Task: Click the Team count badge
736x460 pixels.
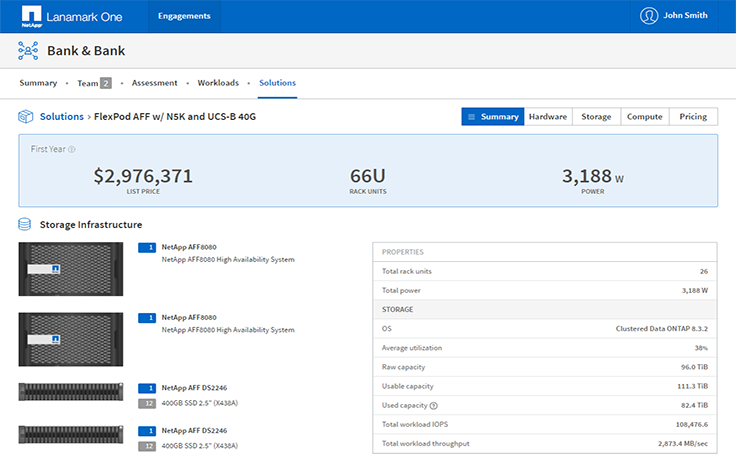Action: (x=105, y=83)
